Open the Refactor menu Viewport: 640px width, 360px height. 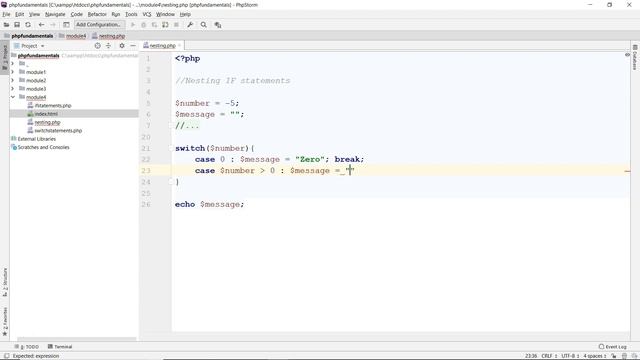click(97, 14)
